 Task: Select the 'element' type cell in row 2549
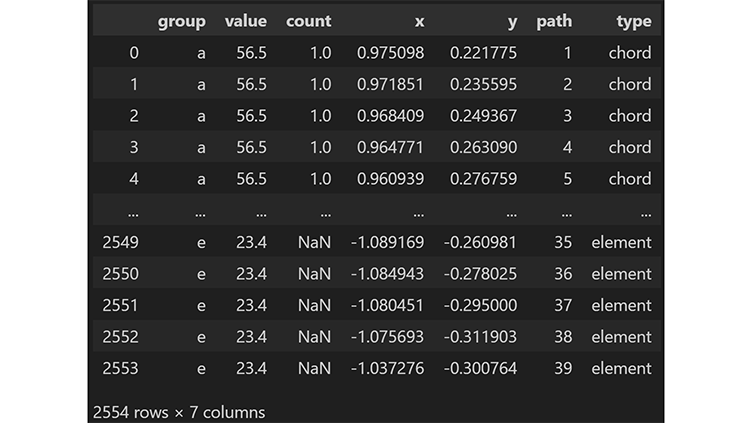[x=621, y=242]
